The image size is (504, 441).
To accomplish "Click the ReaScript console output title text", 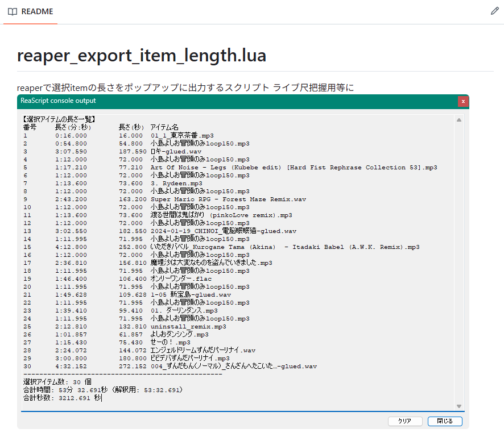I will (58, 101).
